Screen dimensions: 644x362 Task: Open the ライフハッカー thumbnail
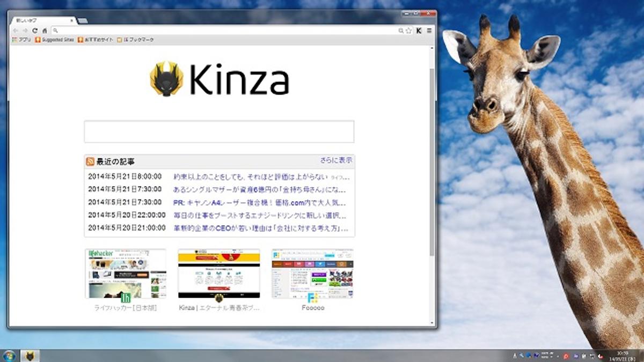[126, 274]
